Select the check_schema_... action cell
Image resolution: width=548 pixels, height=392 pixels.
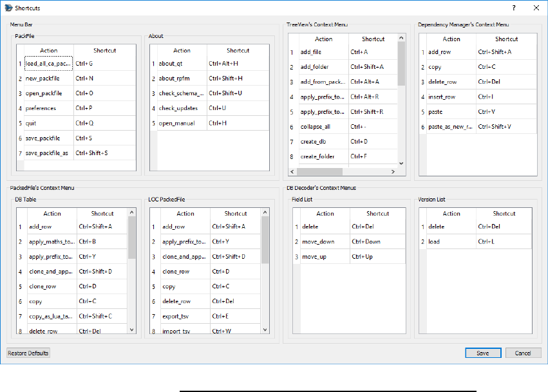(182, 93)
